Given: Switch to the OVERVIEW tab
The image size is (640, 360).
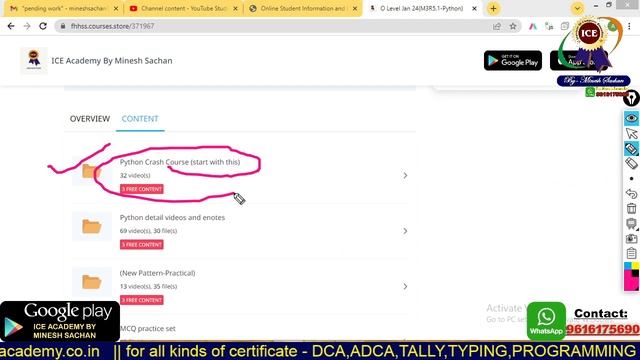Looking at the screenshot, I should coord(90,119).
